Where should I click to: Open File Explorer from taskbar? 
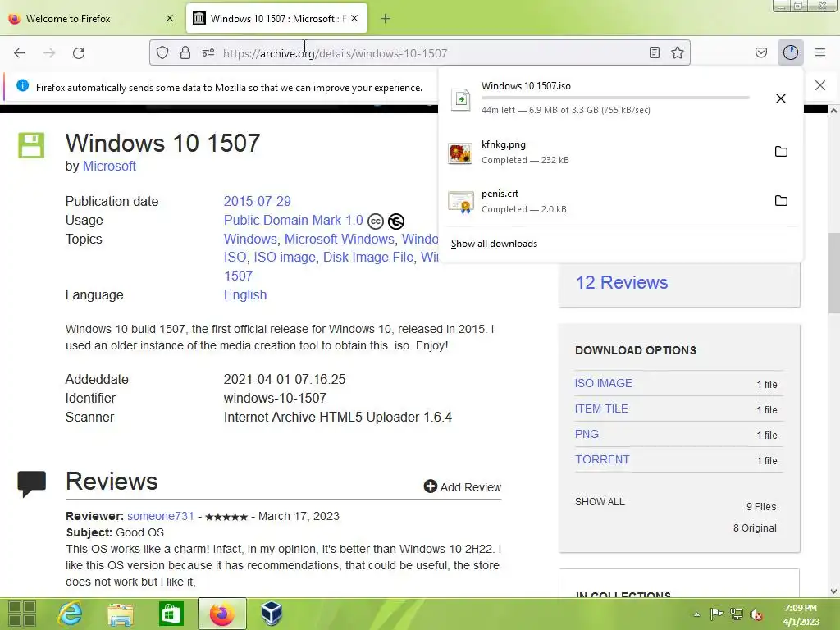(121, 614)
